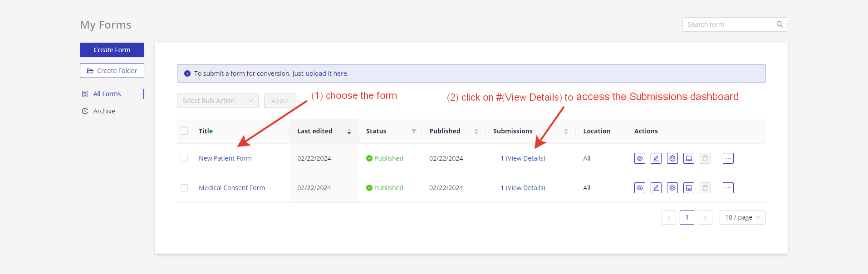
Task: Open the gear settings for Medical Consent Form
Action: (672, 188)
